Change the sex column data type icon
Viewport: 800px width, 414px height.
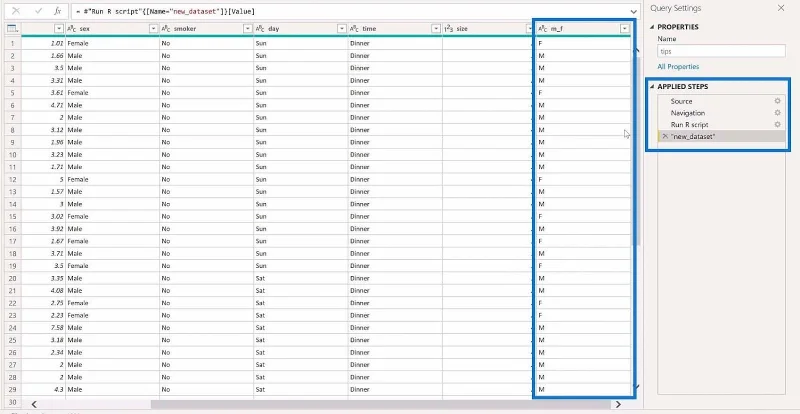(72, 29)
